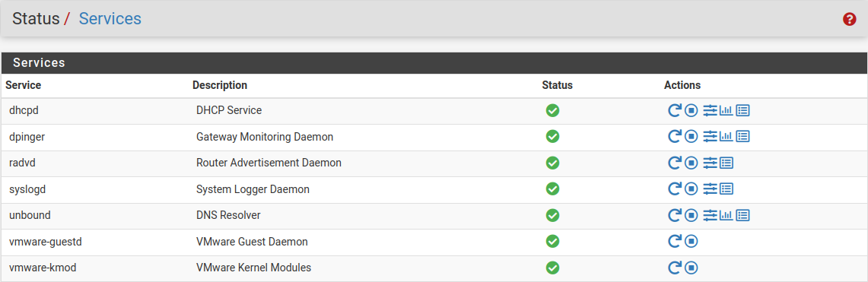Open related status for unbound
Screen dimensions: 868x282
[727, 215]
